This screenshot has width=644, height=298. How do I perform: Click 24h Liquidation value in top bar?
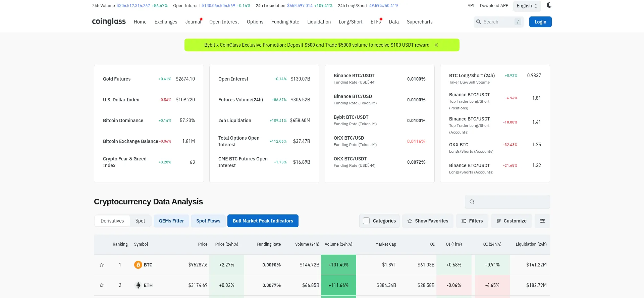[x=300, y=6]
